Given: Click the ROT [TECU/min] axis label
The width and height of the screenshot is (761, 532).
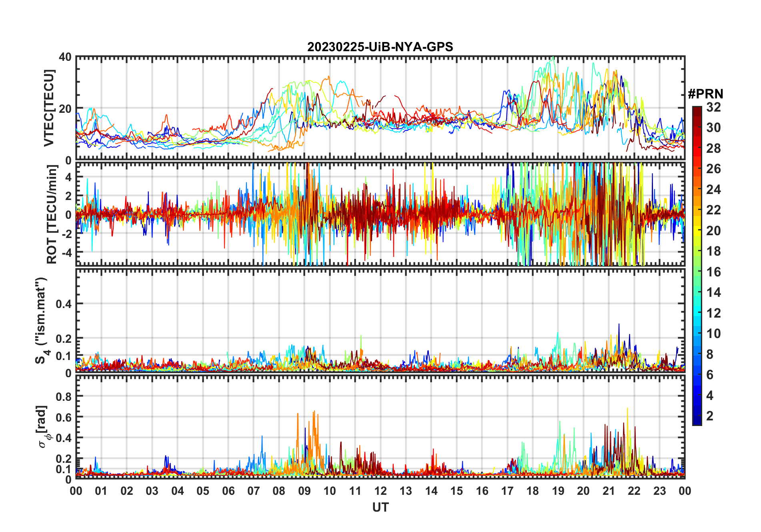Looking at the screenshot, I should click(x=52, y=214).
